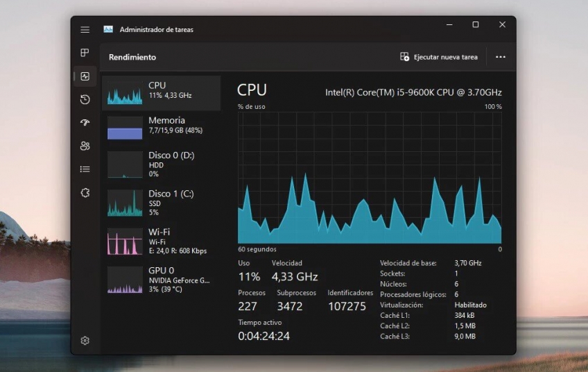Image resolution: width=588 pixels, height=372 pixels.
Task: Select the Performance page icon
Action: 85,76
